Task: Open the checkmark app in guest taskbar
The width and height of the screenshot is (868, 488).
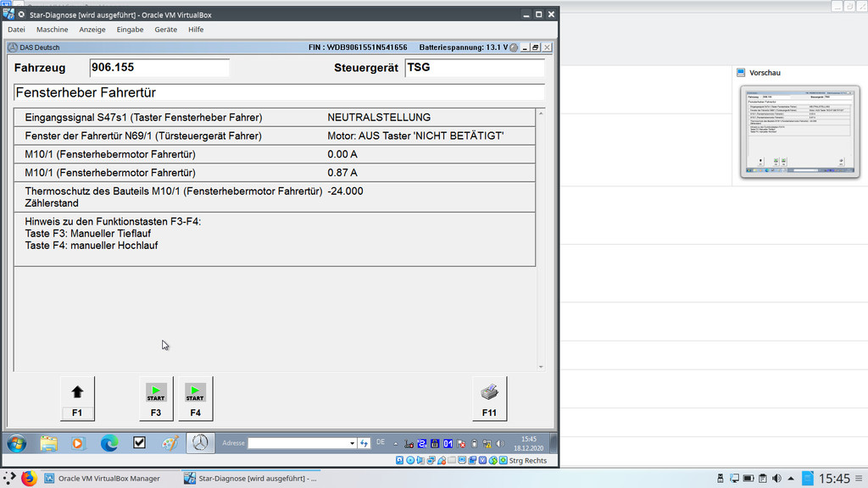Action: [140, 442]
